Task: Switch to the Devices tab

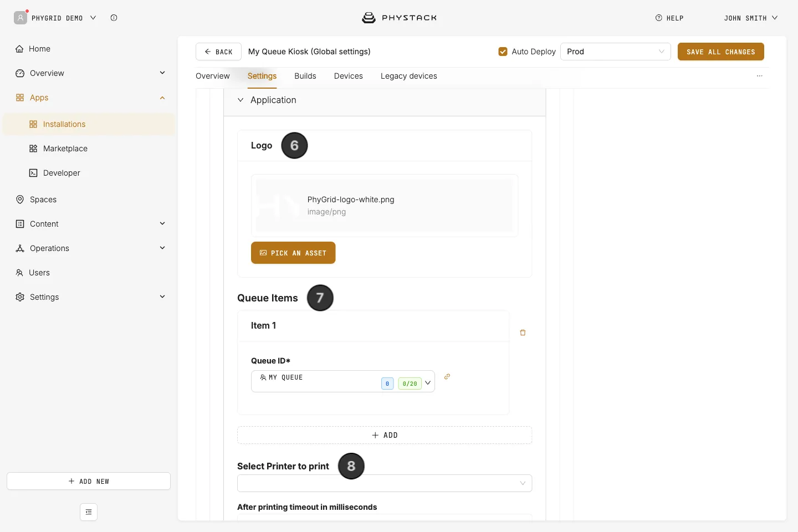Action: [x=349, y=76]
